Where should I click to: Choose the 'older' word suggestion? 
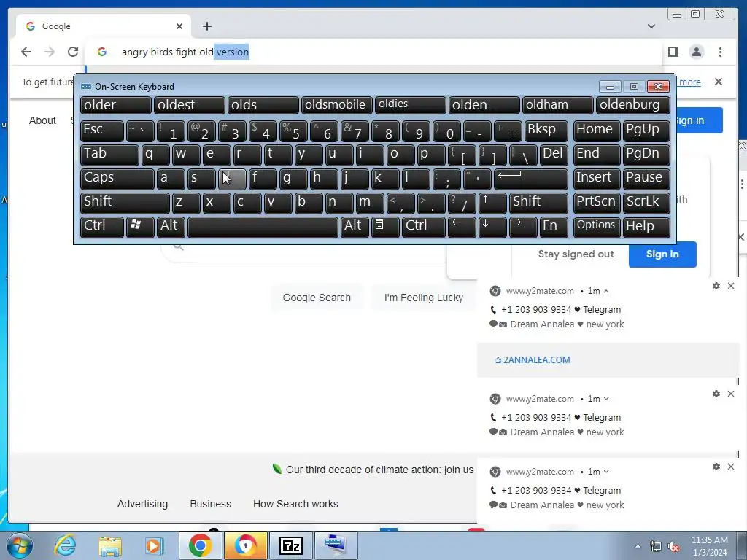[x=116, y=105]
